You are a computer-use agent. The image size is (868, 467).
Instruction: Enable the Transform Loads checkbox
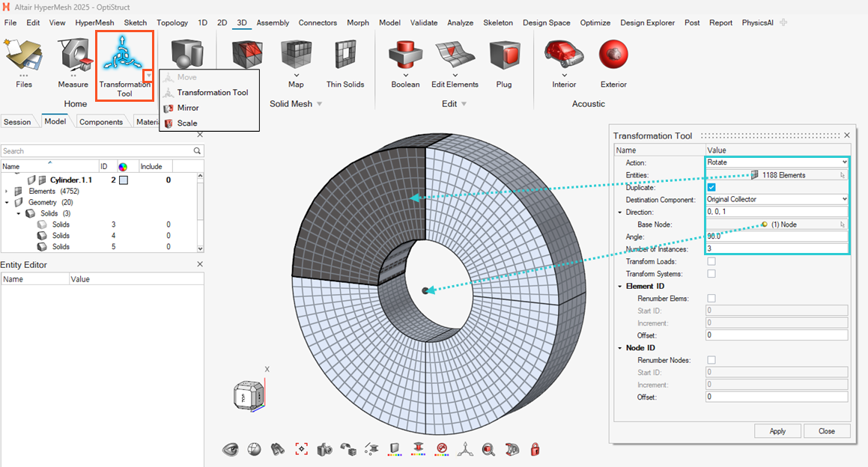tap(711, 261)
